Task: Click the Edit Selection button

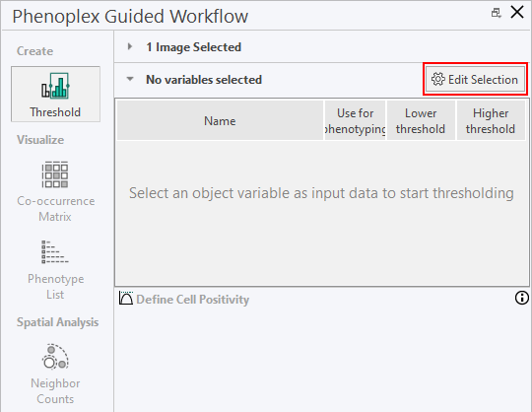Action: (x=475, y=80)
